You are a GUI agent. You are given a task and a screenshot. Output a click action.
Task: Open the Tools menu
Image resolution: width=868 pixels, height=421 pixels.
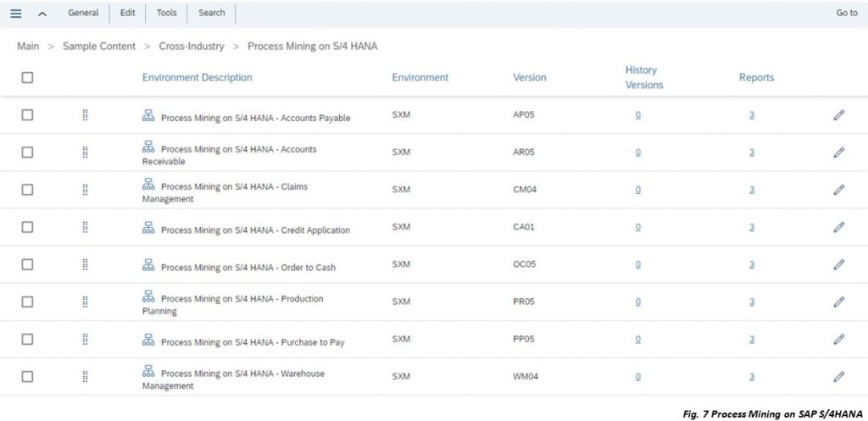(167, 13)
